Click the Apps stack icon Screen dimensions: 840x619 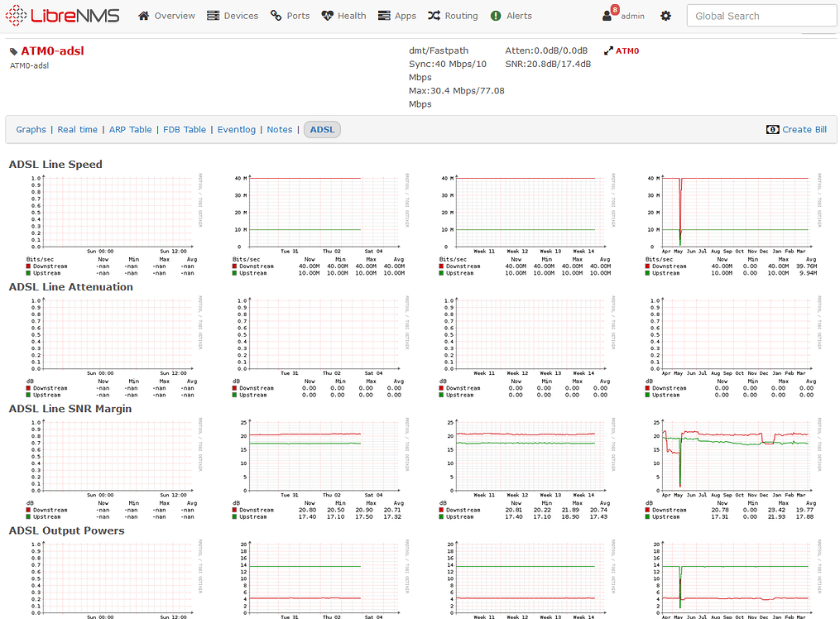(384, 16)
